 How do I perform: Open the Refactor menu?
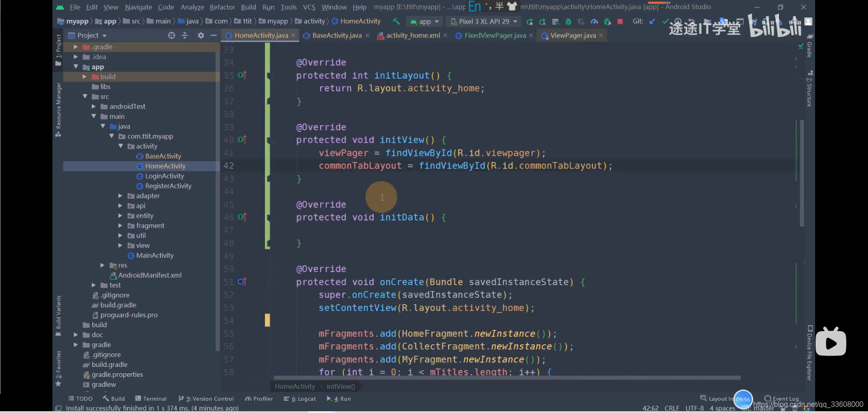click(222, 7)
